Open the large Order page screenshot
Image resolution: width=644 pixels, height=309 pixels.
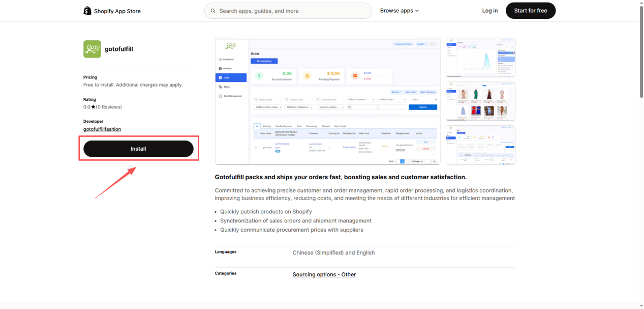327,101
